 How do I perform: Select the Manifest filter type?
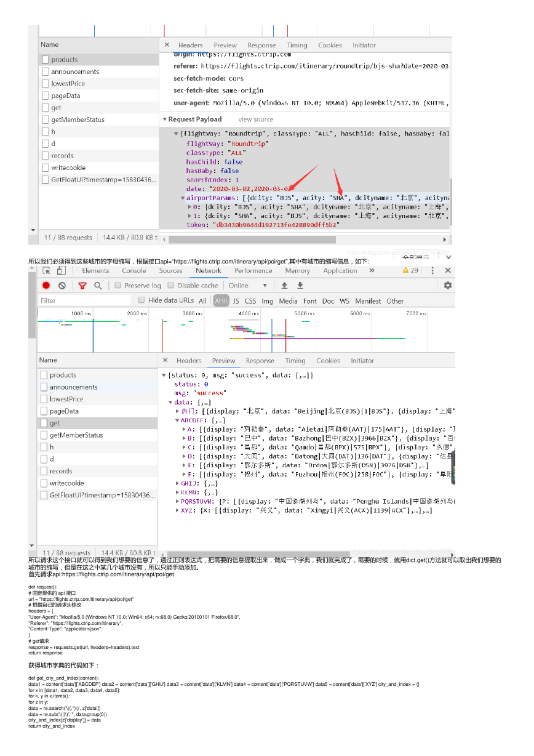point(368,301)
